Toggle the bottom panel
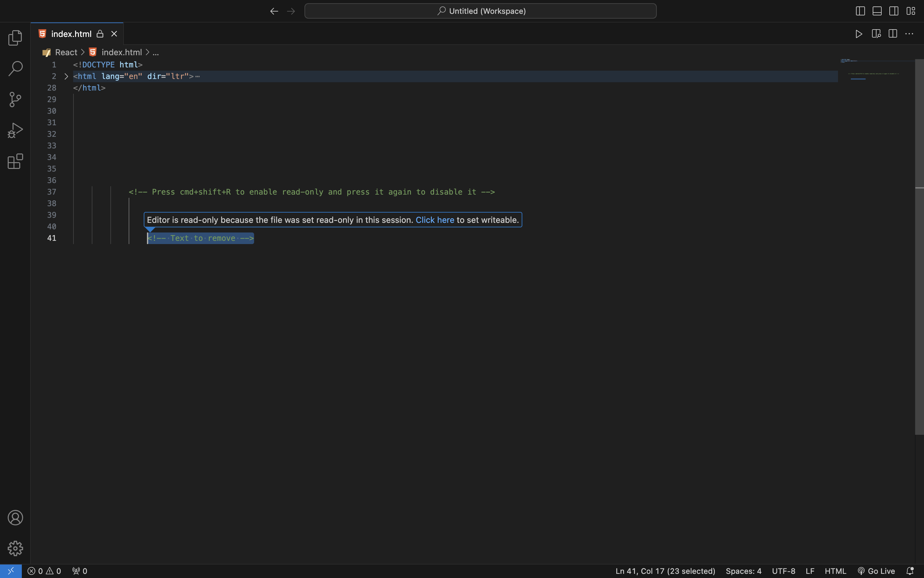This screenshot has height=578, width=924. [877, 11]
